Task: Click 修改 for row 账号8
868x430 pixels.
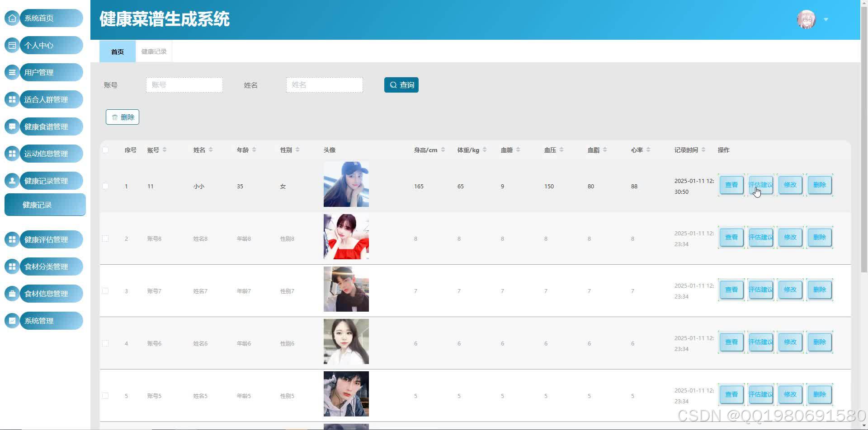Action: tap(790, 237)
